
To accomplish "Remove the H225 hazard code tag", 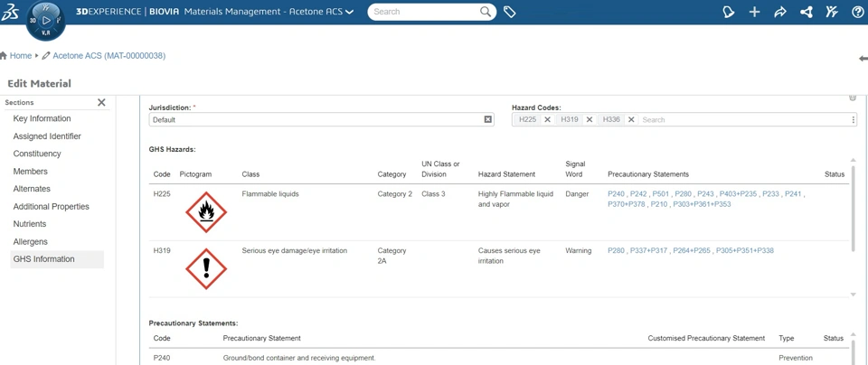I will tap(547, 119).
